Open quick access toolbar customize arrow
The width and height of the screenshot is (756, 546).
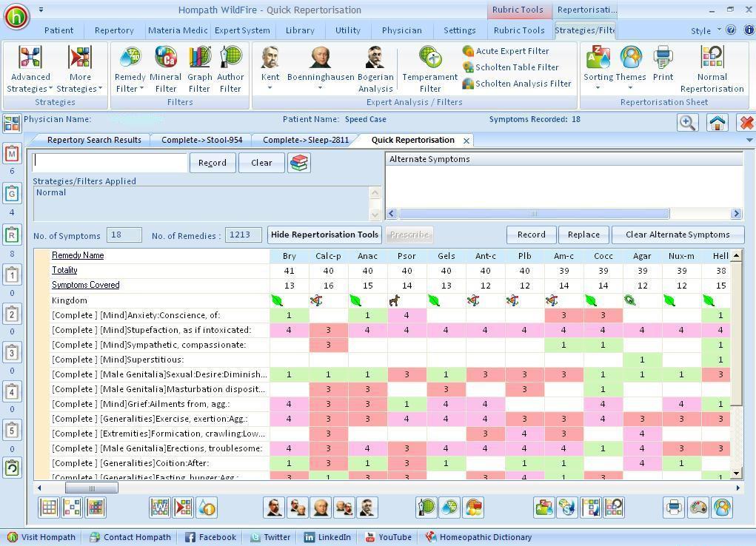tap(41, 9)
